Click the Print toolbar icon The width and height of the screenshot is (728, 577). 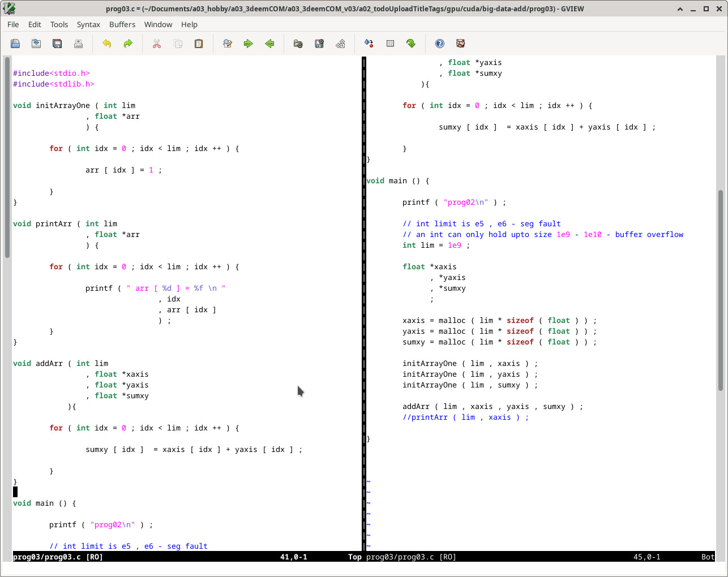click(78, 44)
